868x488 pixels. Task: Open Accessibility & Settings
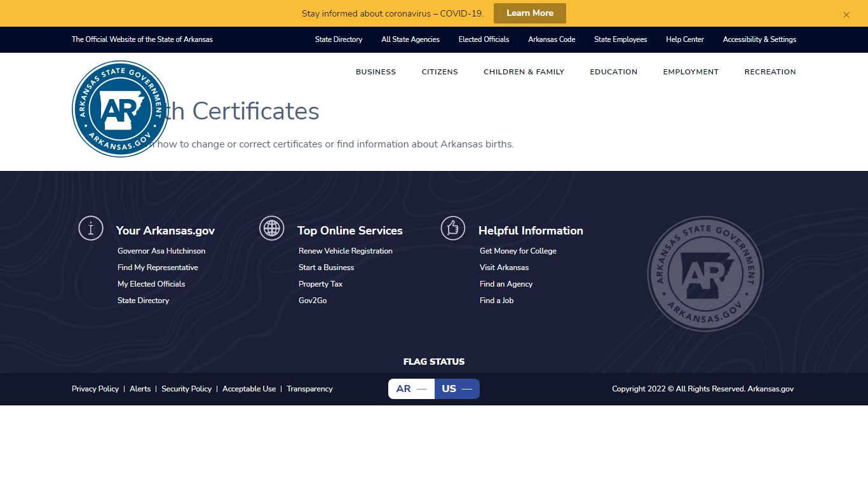759,39
